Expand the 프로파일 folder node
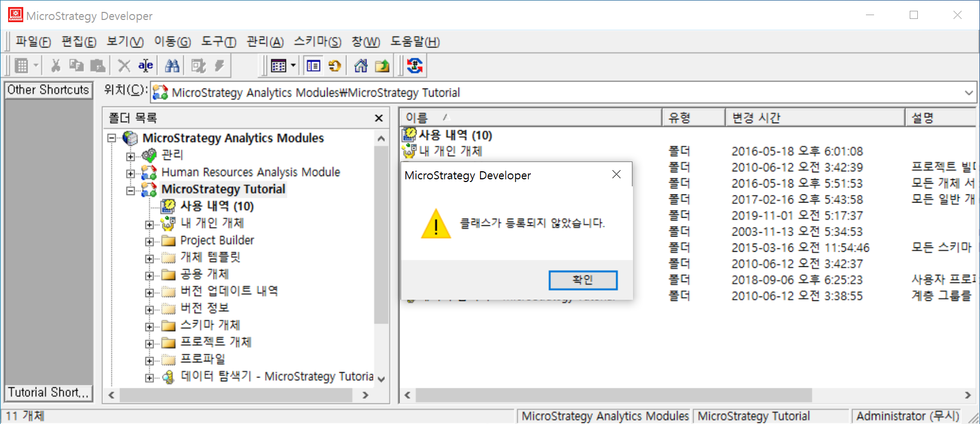This screenshot has height=424, width=980. point(149,361)
